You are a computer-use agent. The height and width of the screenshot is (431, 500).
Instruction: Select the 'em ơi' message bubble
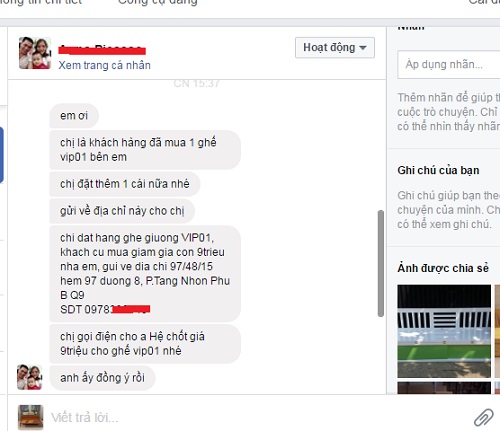tap(74, 116)
